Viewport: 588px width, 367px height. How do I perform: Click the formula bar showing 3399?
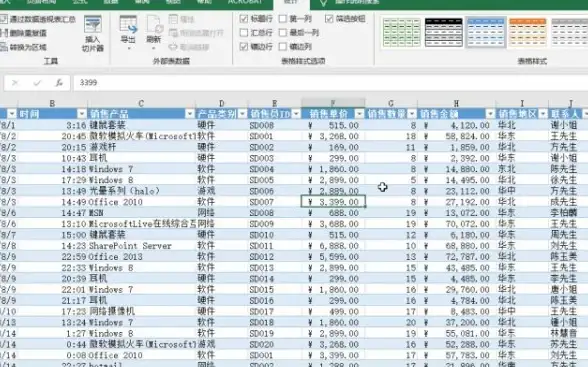pyautogui.click(x=330, y=82)
